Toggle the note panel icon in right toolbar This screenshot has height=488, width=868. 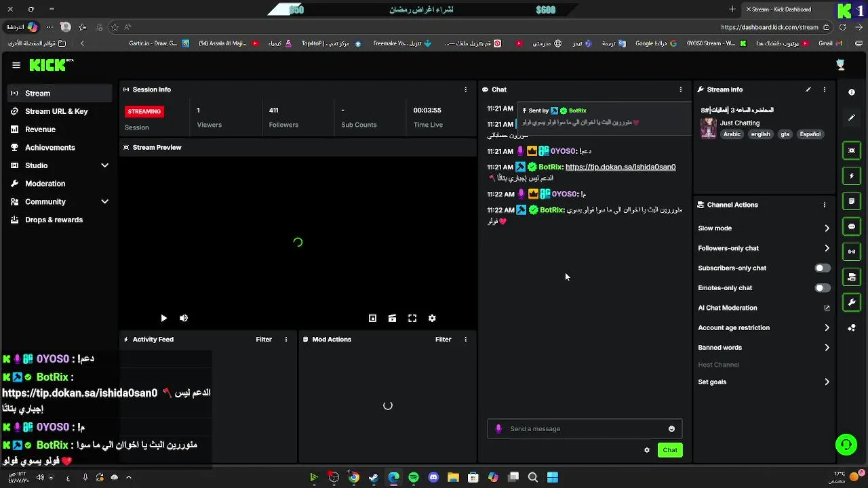[852, 201]
